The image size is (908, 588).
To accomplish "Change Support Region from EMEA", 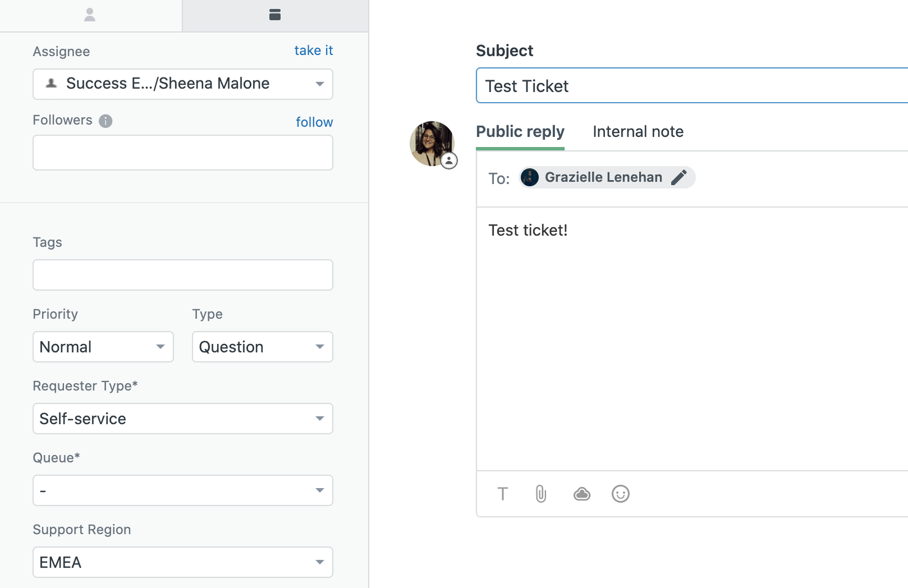I will pyautogui.click(x=183, y=562).
